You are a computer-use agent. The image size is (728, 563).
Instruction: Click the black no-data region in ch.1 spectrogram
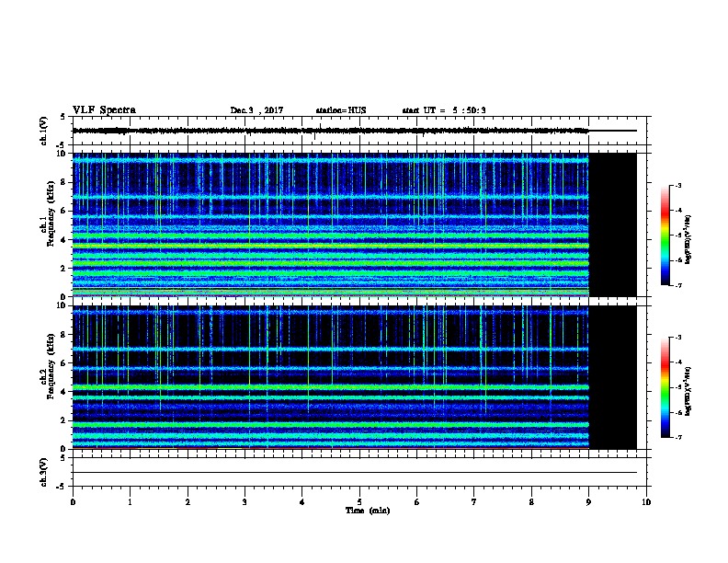(612, 224)
